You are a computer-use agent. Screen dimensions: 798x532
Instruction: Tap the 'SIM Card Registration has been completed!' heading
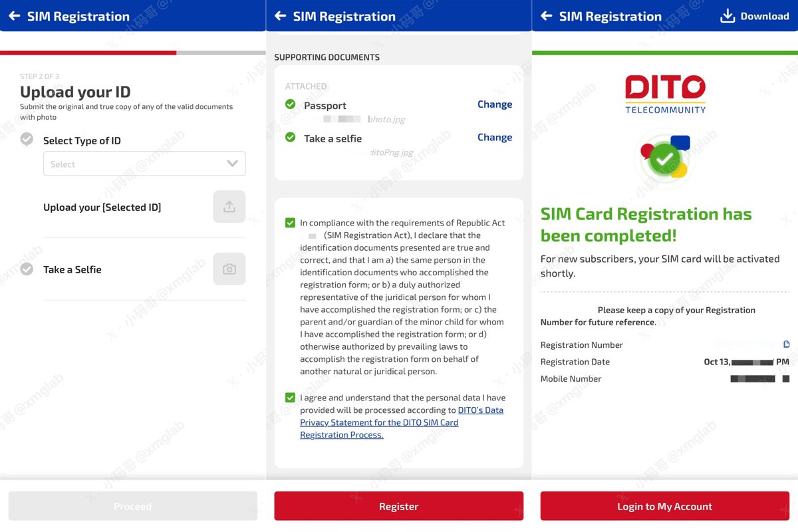[646, 225]
